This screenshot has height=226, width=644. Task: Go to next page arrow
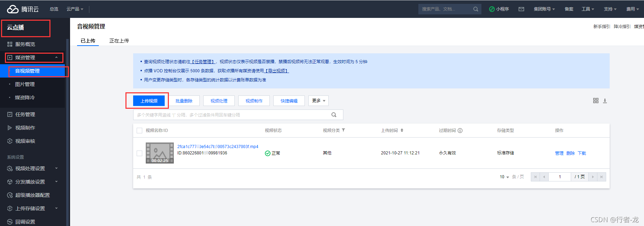click(x=593, y=177)
